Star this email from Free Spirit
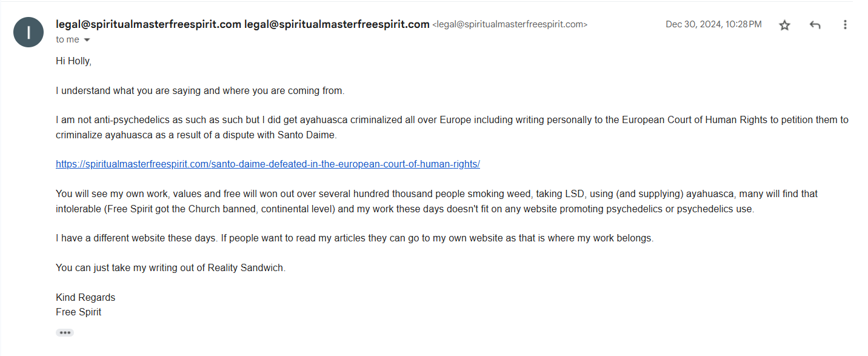Viewport: 868px width, 356px height. click(x=784, y=25)
